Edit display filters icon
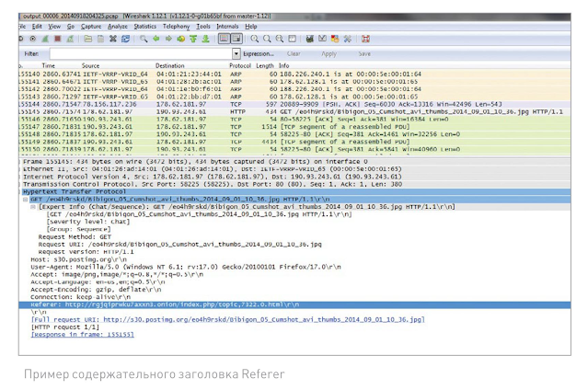The image size is (588, 390). click(322, 39)
